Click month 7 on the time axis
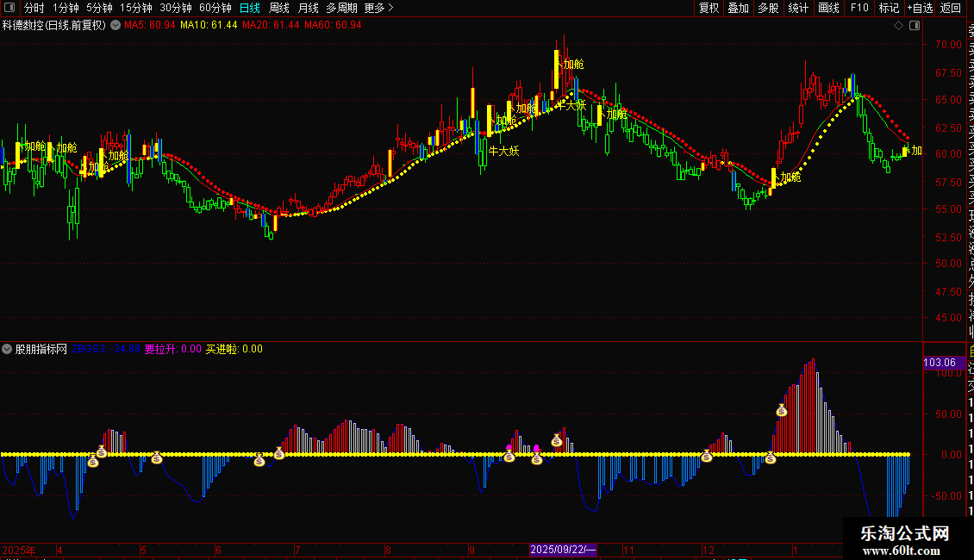The height and width of the screenshot is (560, 974). (x=297, y=550)
